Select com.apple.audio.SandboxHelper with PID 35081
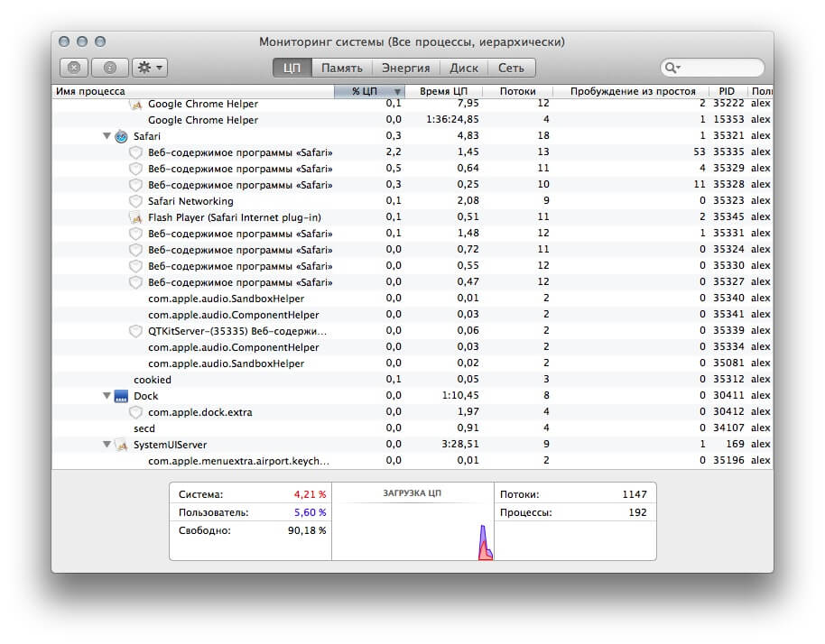The height and width of the screenshot is (644, 825). [x=412, y=363]
